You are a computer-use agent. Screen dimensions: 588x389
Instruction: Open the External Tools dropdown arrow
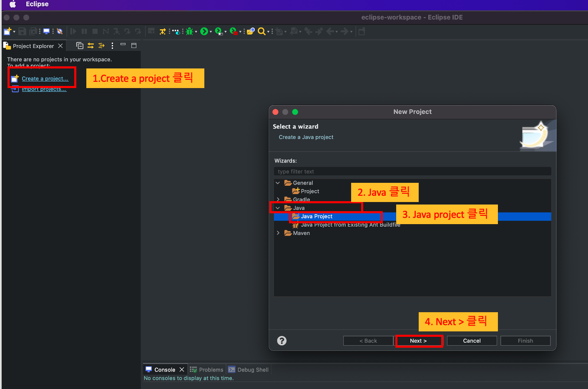click(x=240, y=32)
